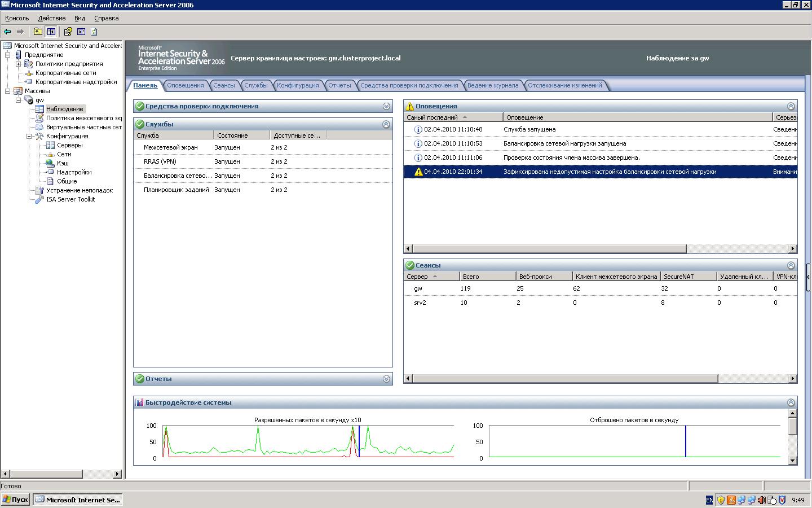Select the Серверы item in the tree
This screenshot has width=812, height=508.
(x=69, y=145)
